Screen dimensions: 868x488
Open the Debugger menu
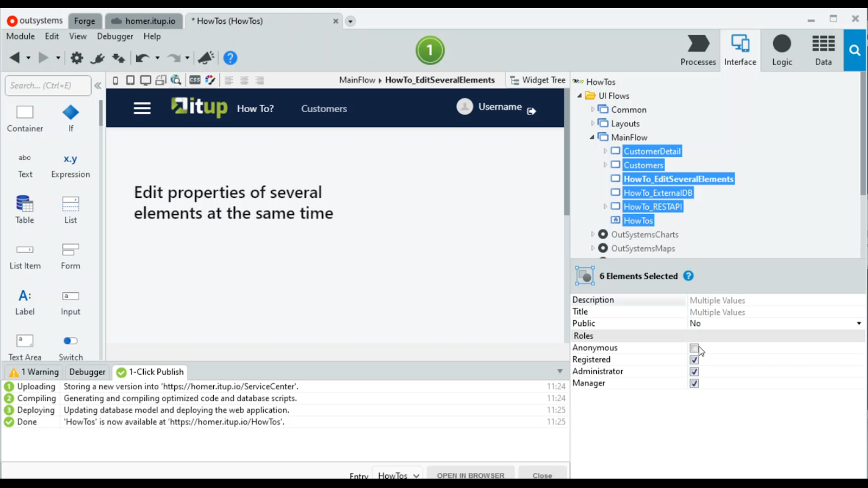click(x=115, y=36)
